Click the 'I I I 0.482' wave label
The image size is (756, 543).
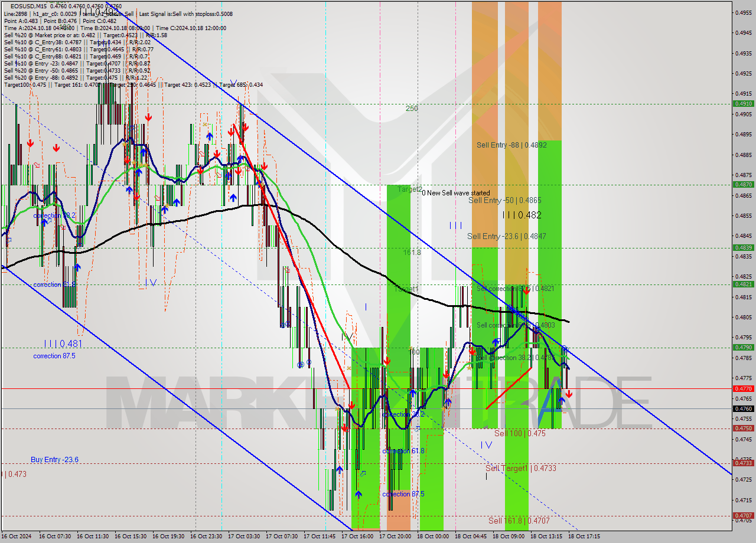tap(522, 215)
